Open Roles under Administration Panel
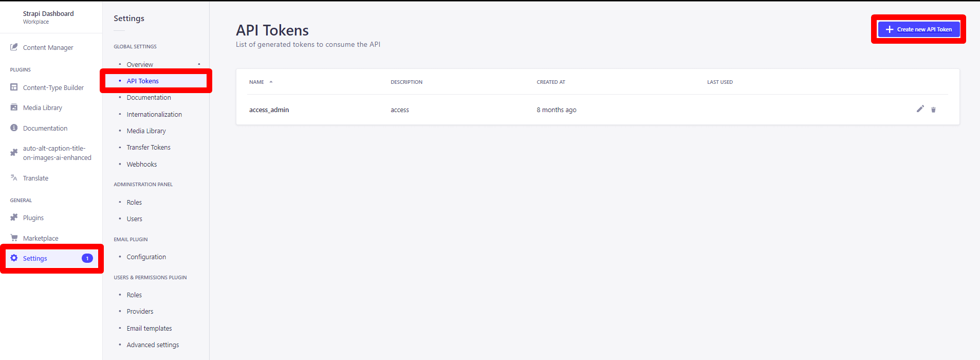980x360 pixels. pyautogui.click(x=134, y=202)
